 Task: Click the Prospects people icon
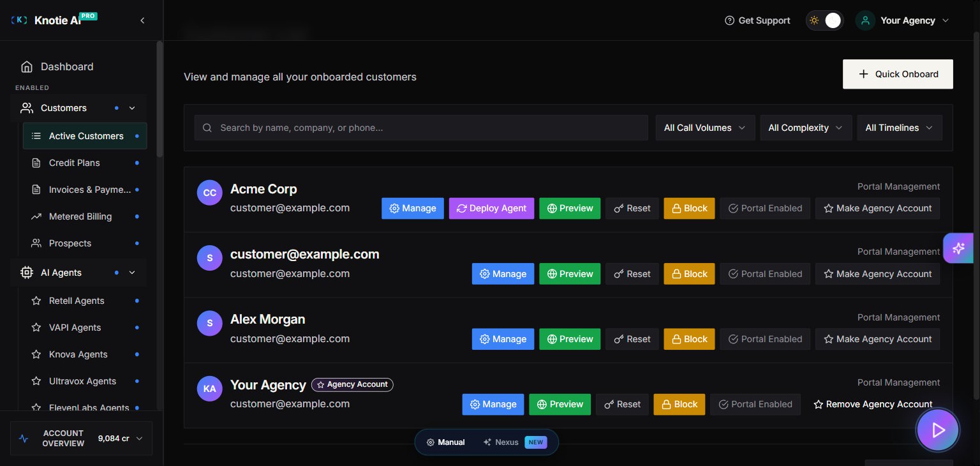click(x=36, y=243)
